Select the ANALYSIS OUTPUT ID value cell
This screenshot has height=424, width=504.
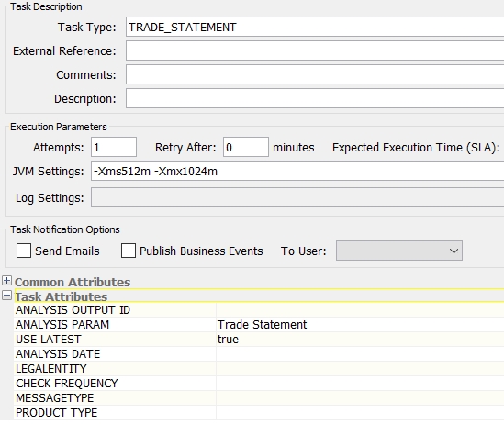pyautogui.click(x=360, y=310)
